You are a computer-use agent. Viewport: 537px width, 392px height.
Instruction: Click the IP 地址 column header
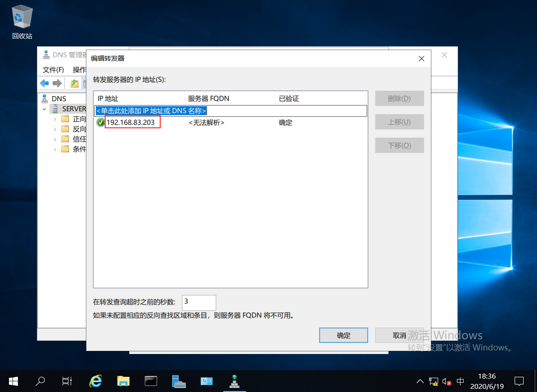(x=139, y=98)
